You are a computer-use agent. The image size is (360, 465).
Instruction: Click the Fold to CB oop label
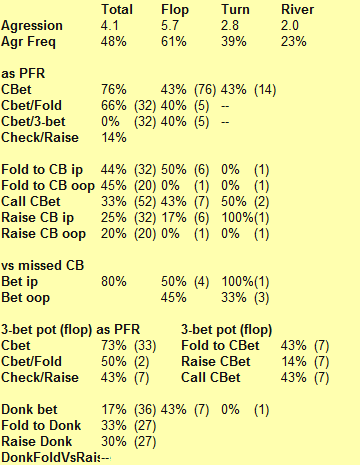tap(48, 186)
